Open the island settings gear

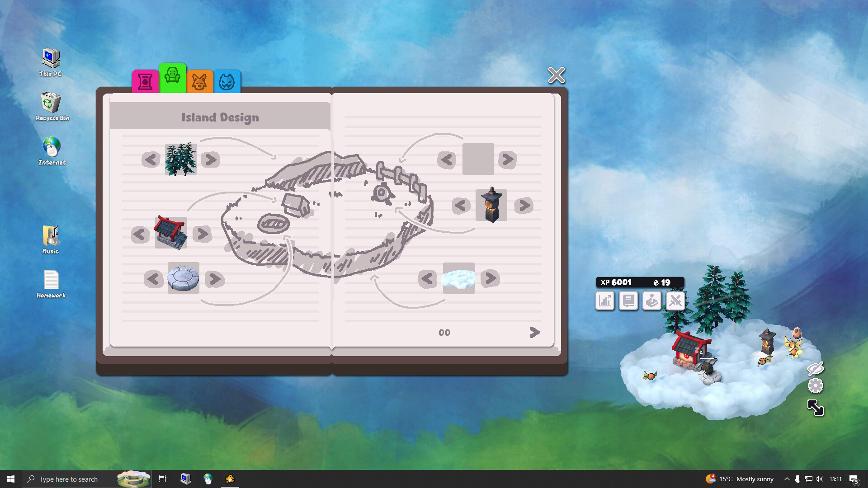coord(815,386)
